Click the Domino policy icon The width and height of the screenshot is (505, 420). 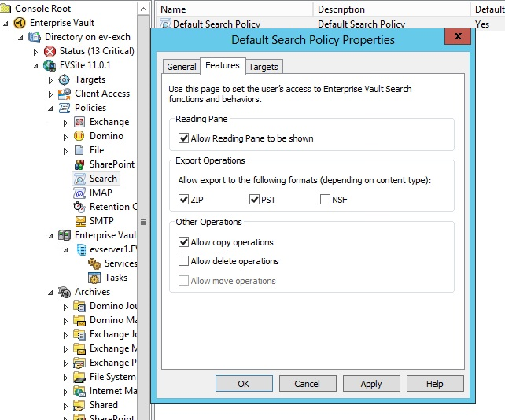click(79, 136)
